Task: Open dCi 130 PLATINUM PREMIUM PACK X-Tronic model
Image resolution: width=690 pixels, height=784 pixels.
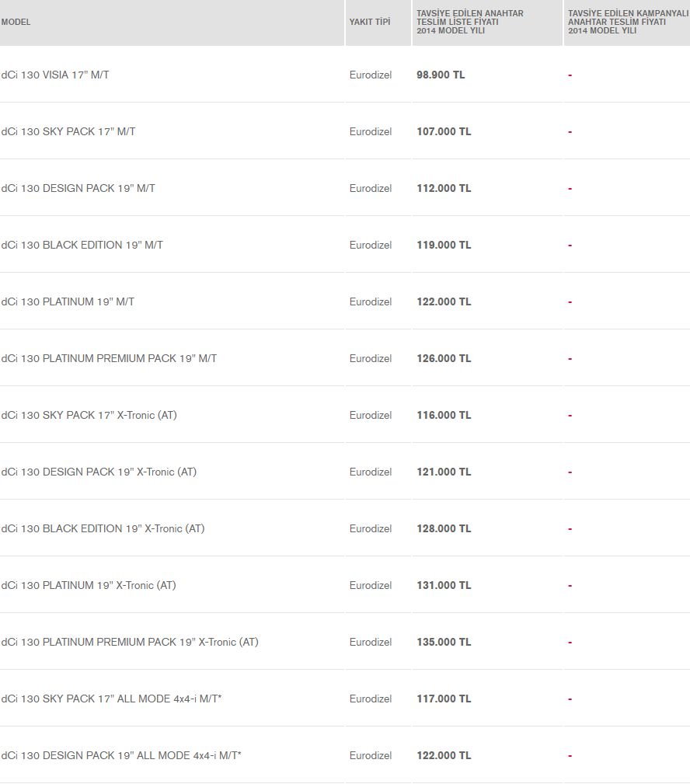Action: 130,642
